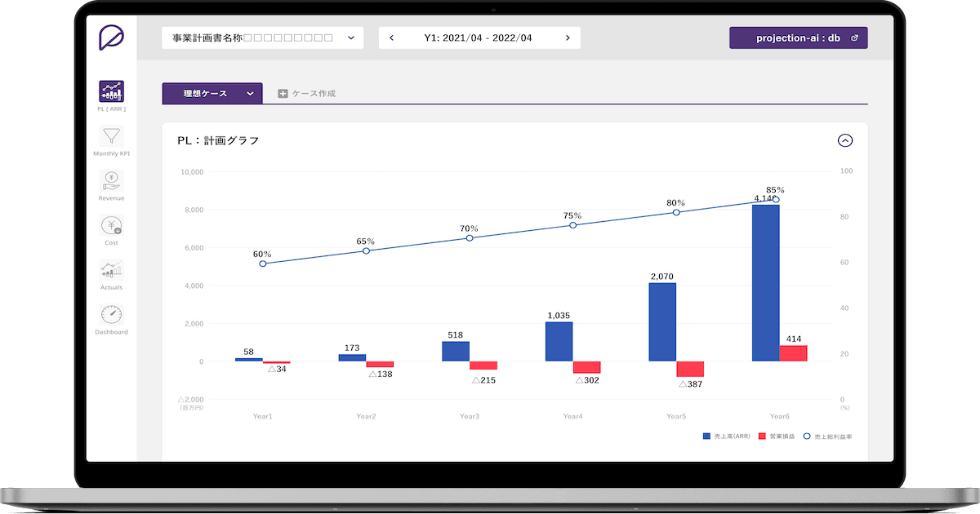Image resolution: width=980 pixels, height=514 pixels.
Task: Expand the 理想ケース case dropdown
Action: tap(251, 94)
